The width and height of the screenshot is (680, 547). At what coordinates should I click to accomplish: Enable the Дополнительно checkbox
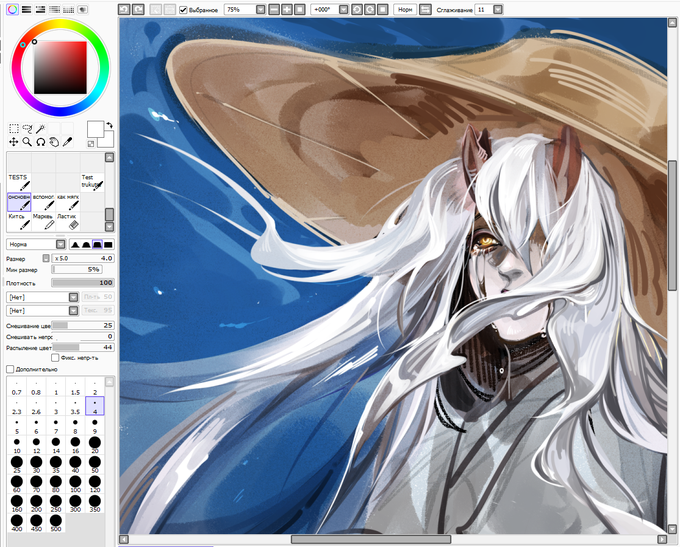point(10,369)
